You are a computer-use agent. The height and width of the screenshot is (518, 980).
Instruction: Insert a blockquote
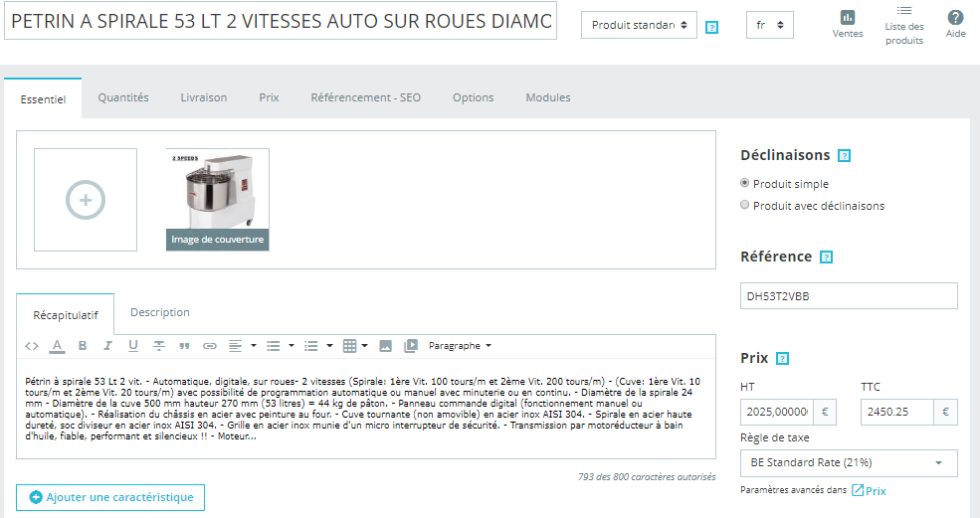tap(184, 346)
